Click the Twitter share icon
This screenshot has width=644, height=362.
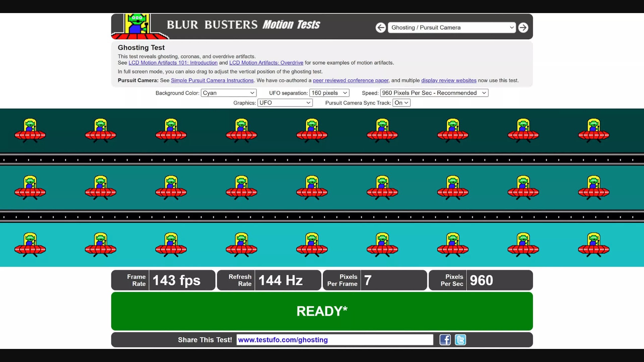[x=460, y=340]
